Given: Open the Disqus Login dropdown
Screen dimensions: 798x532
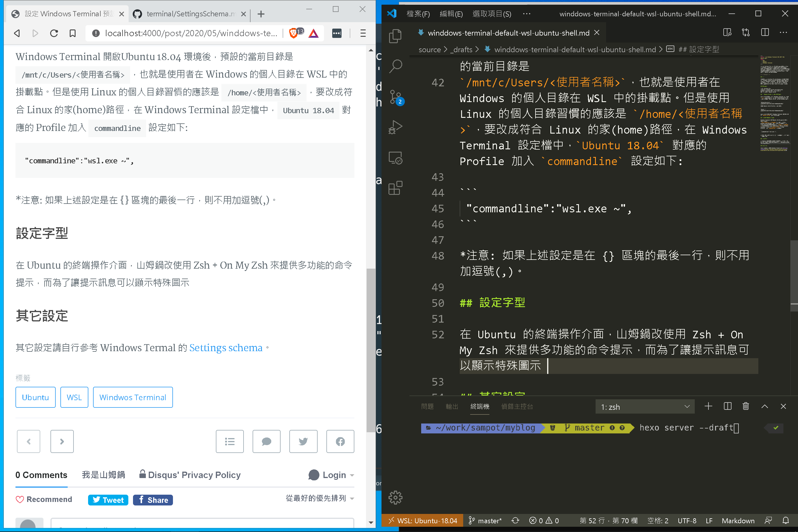Looking at the screenshot, I should point(331,475).
